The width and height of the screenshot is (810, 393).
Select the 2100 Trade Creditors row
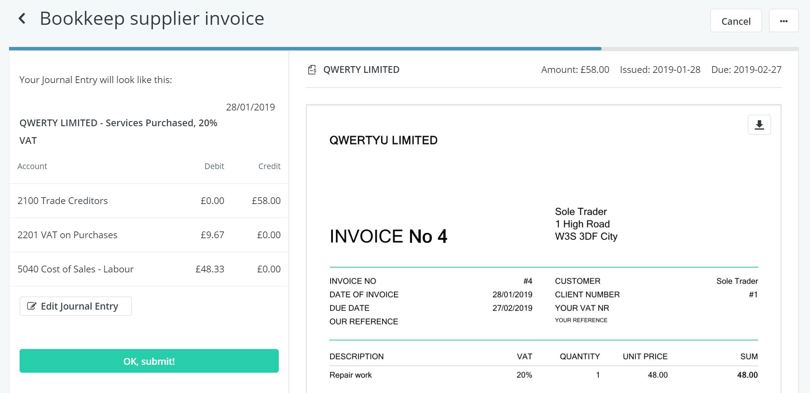pyautogui.click(x=149, y=200)
